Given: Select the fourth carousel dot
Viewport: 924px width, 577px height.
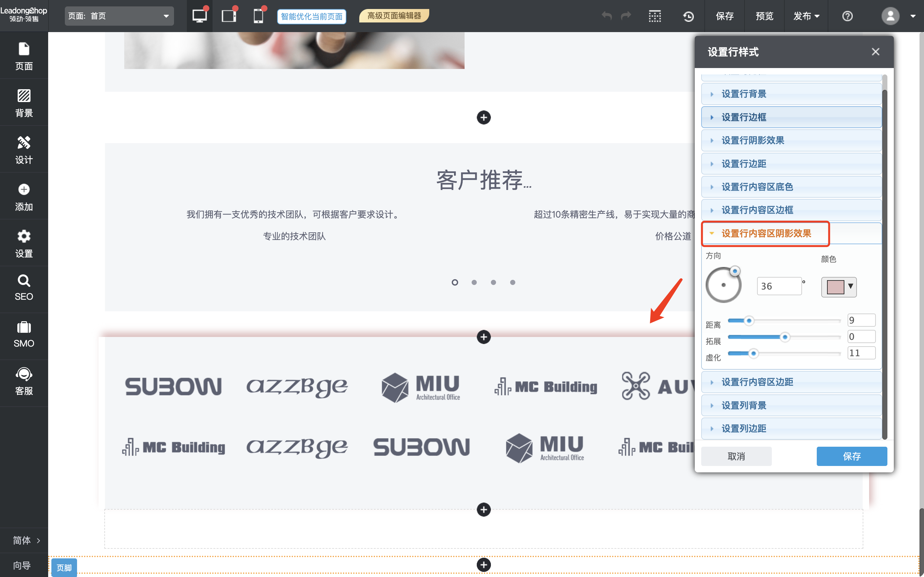Looking at the screenshot, I should coord(513,282).
